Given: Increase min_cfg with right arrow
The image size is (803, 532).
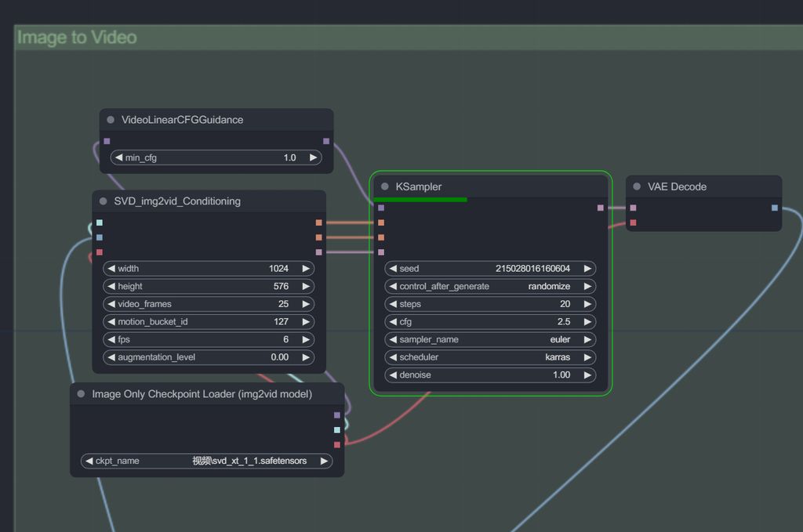Looking at the screenshot, I should coord(313,157).
